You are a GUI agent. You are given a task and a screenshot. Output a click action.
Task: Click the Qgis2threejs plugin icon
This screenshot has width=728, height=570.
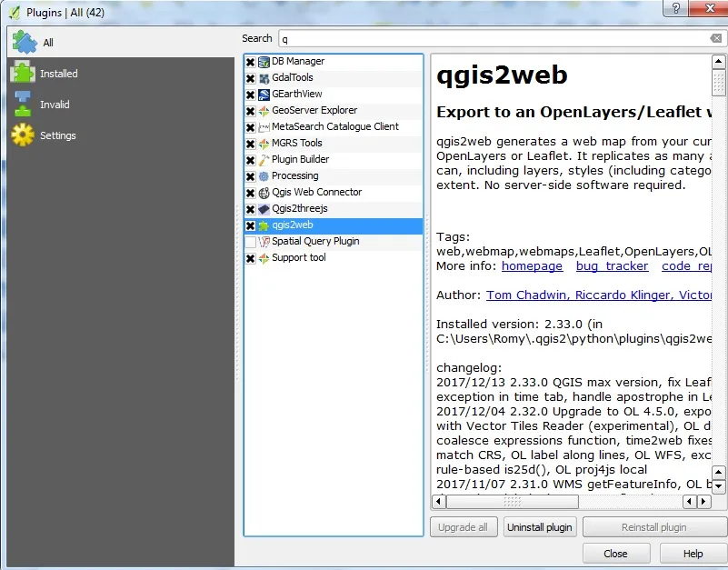point(264,208)
